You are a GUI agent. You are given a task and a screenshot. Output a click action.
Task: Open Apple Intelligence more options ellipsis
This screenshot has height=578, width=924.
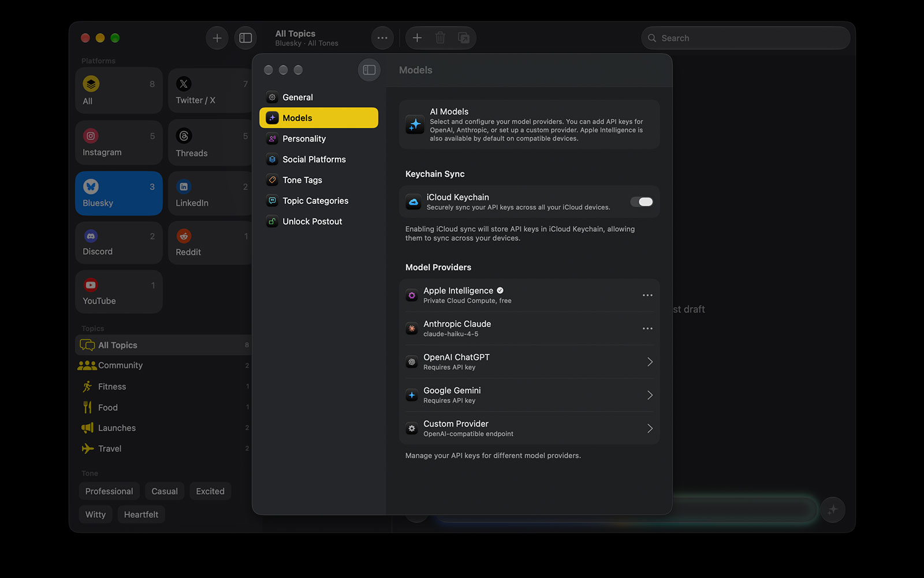(647, 295)
